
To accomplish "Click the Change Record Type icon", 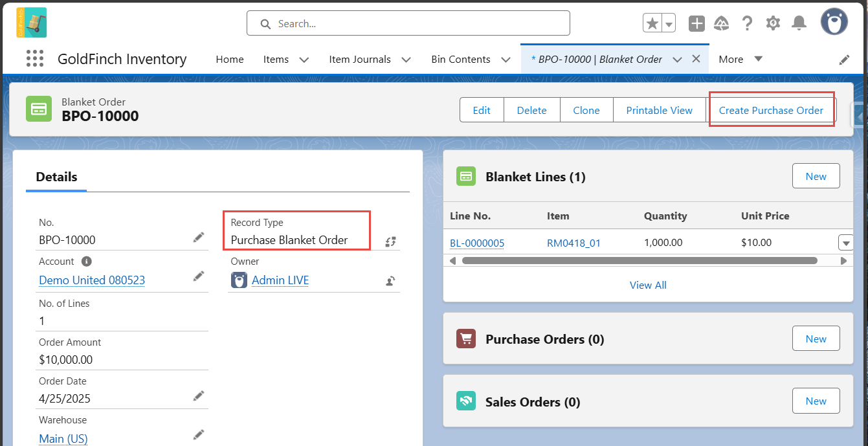I will pos(390,241).
